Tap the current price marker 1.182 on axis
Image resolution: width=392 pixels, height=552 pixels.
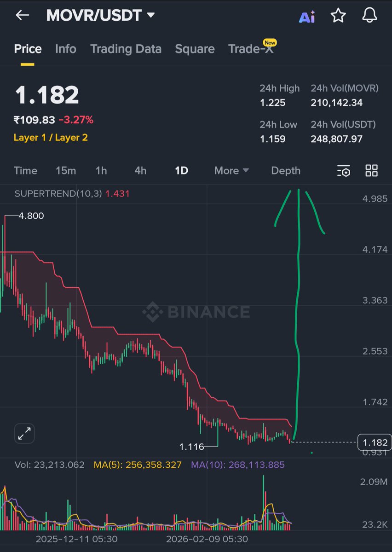click(x=375, y=442)
